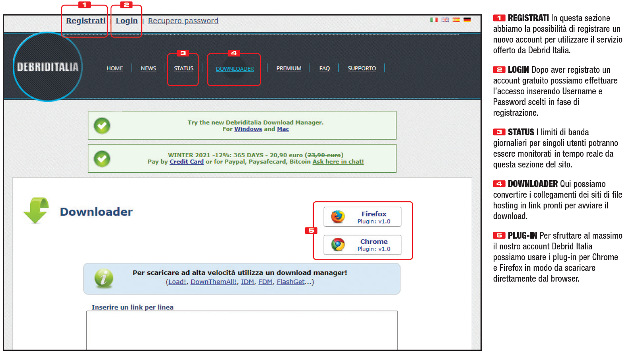
Task: Open the Login link
Action: click(127, 21)
